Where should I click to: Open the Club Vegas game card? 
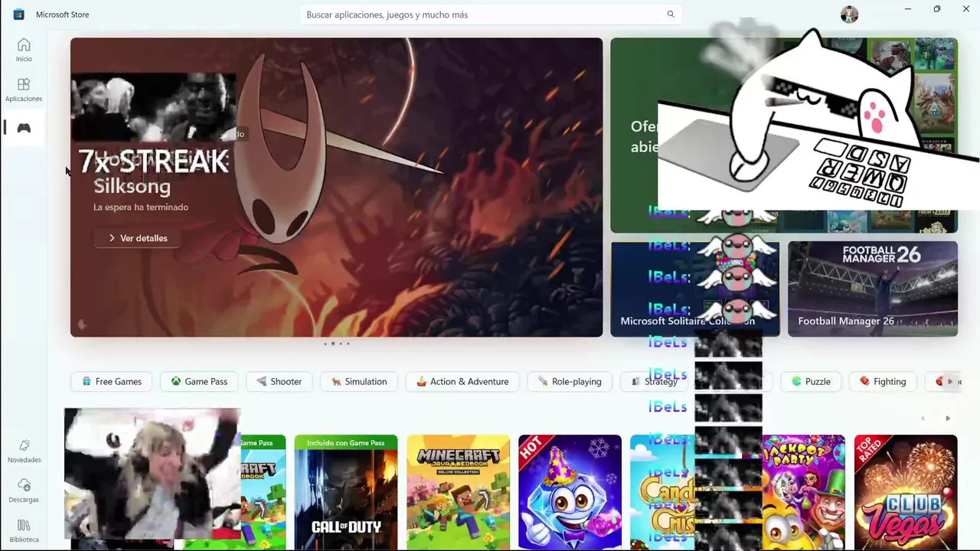[906, 492]
